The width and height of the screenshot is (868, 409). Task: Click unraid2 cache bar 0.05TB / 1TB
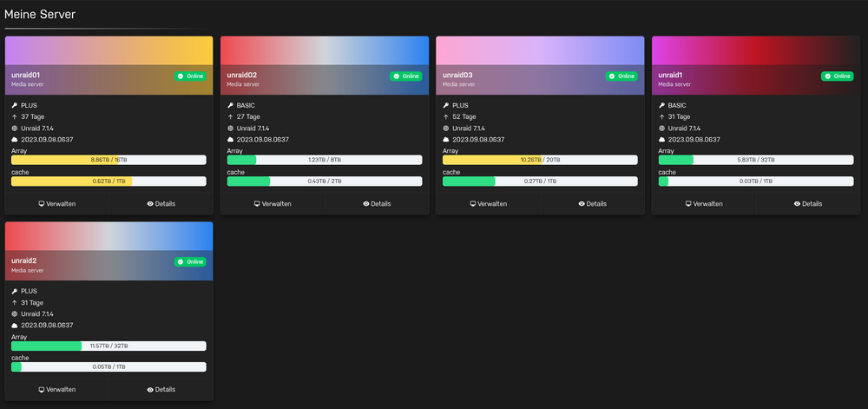click(x=108, y=367)
